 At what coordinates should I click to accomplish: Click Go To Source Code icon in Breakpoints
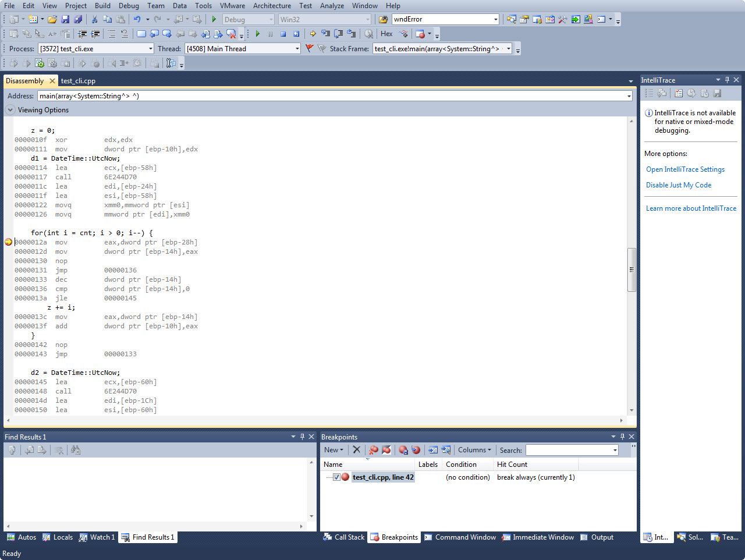pos(433,450)
